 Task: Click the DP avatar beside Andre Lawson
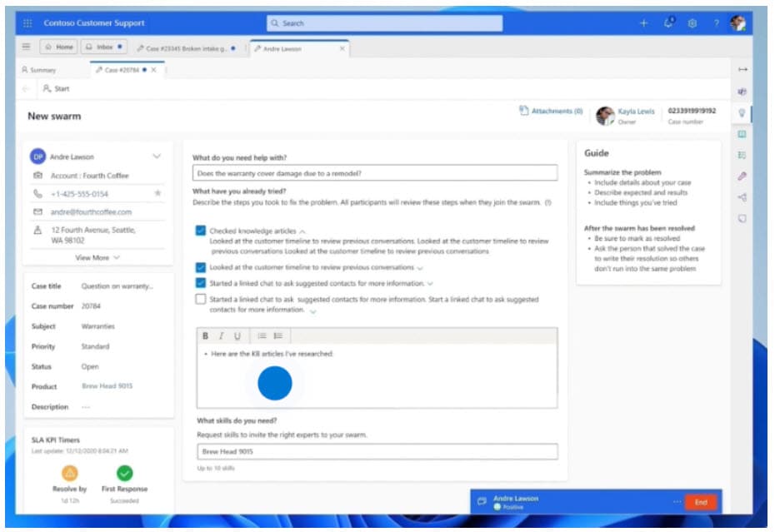38,157
